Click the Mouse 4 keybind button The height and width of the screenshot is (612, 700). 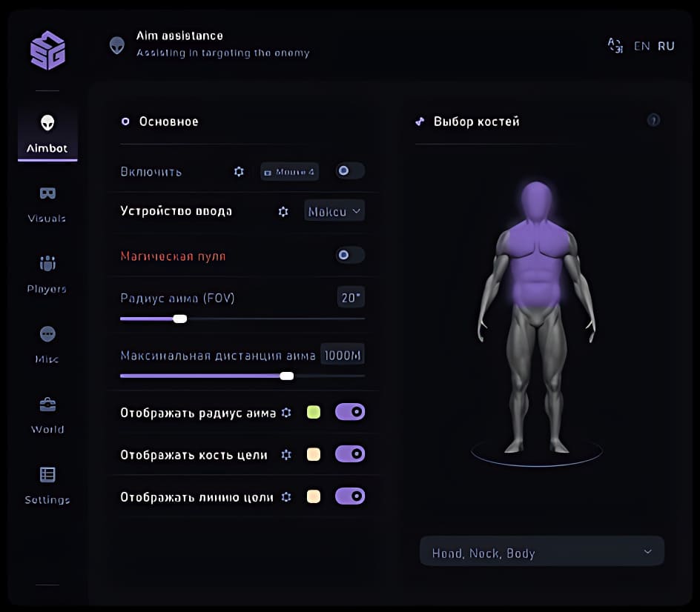click(x=289, y=172)
